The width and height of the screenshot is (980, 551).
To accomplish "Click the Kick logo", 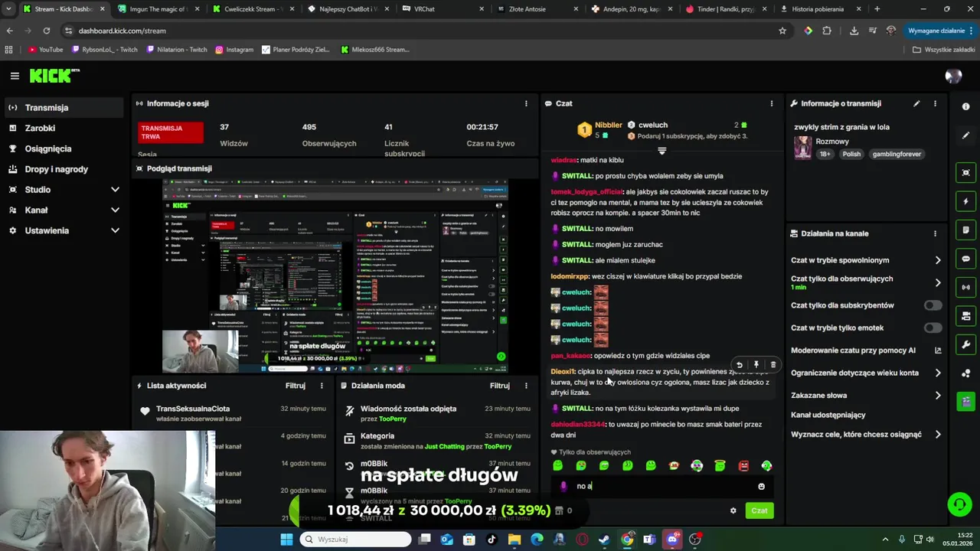I will tap(54, 76).
